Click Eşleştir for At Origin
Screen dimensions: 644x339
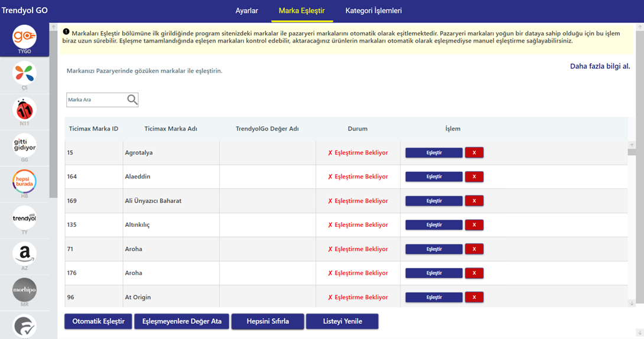point(434,297)
